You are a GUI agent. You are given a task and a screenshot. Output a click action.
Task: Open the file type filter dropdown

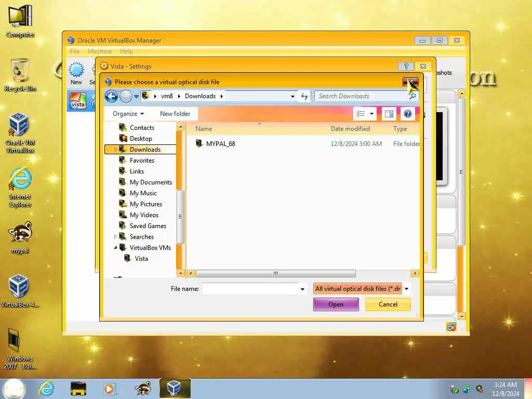coord(406,289)
